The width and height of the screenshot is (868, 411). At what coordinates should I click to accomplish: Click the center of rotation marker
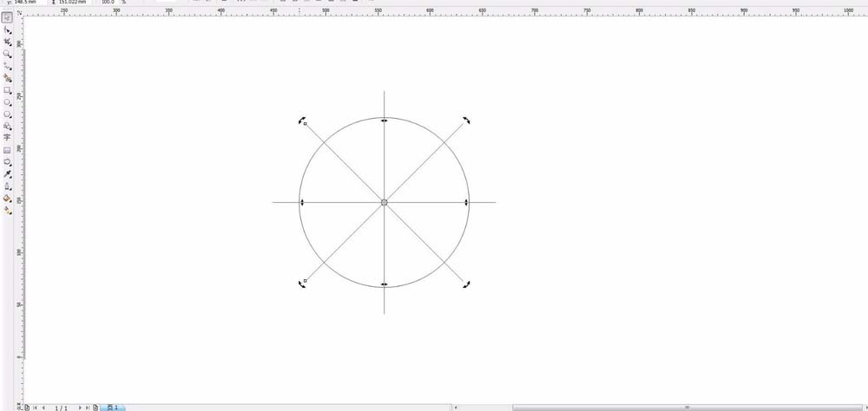tap(385, 202)
